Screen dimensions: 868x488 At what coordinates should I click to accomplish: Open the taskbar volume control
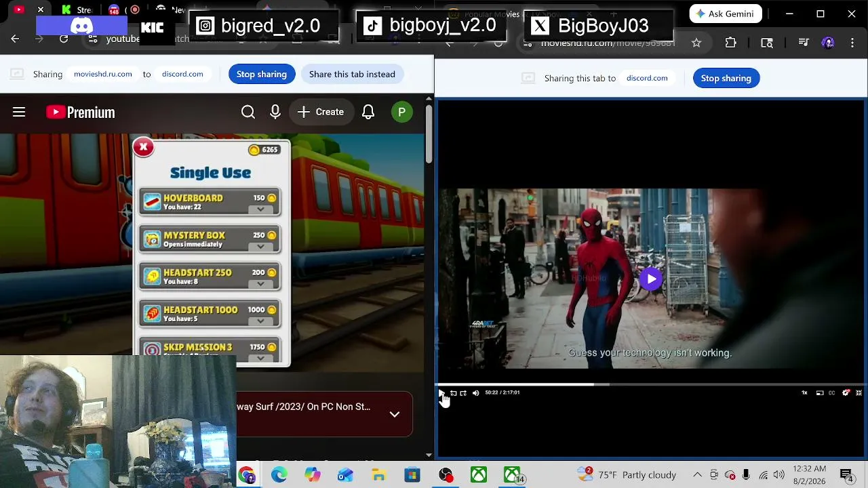778,475
